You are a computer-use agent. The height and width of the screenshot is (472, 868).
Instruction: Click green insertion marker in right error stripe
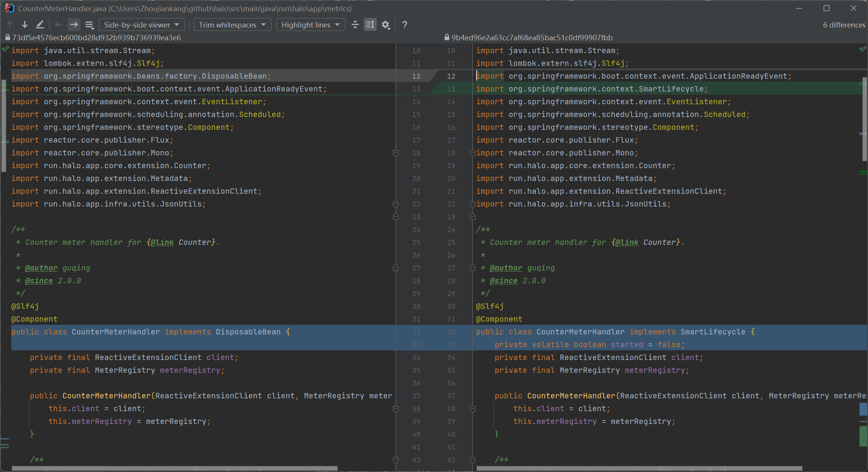863,436
